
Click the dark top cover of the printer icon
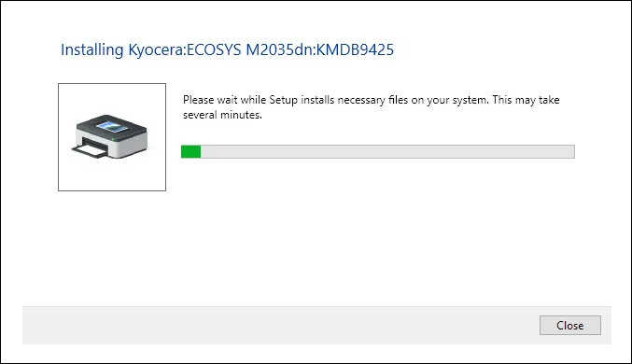111,127
